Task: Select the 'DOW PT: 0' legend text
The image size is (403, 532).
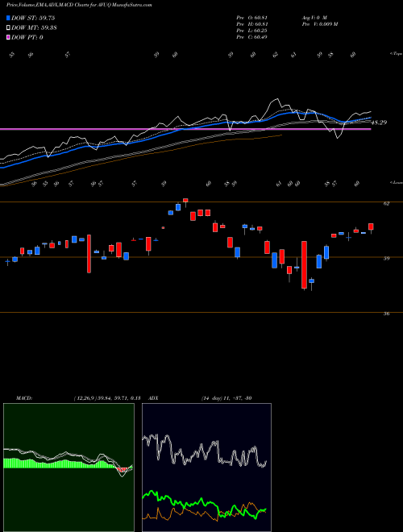Action: pos(27,37)
